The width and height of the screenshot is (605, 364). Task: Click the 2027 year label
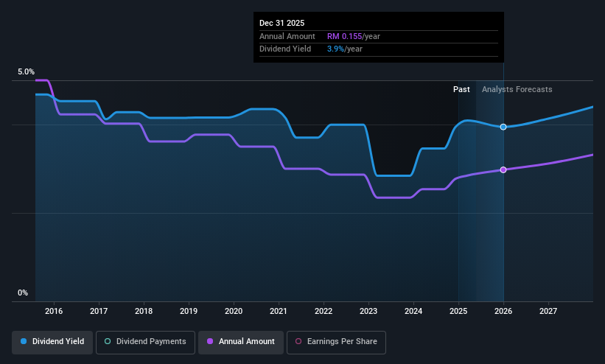coord(548,311)
